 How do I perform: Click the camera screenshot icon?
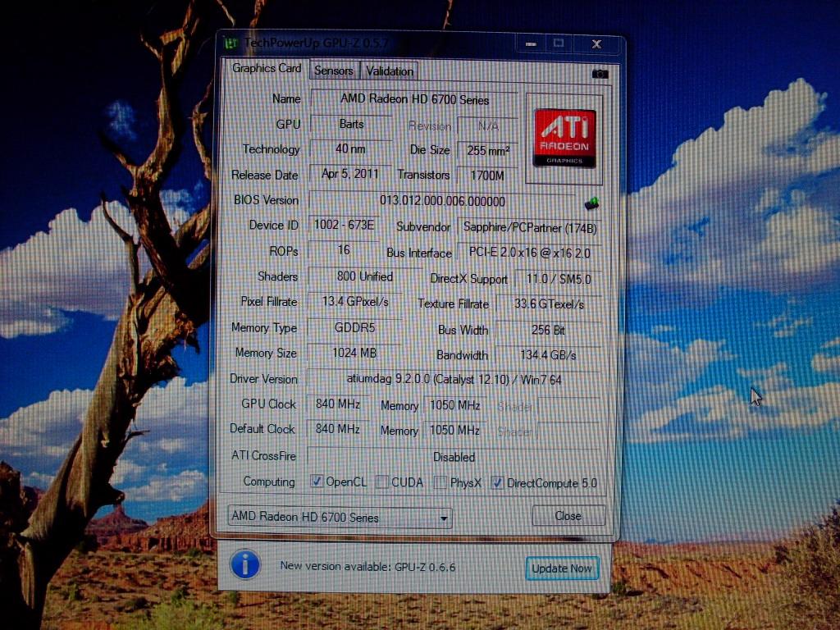click(x=600, y=74)
